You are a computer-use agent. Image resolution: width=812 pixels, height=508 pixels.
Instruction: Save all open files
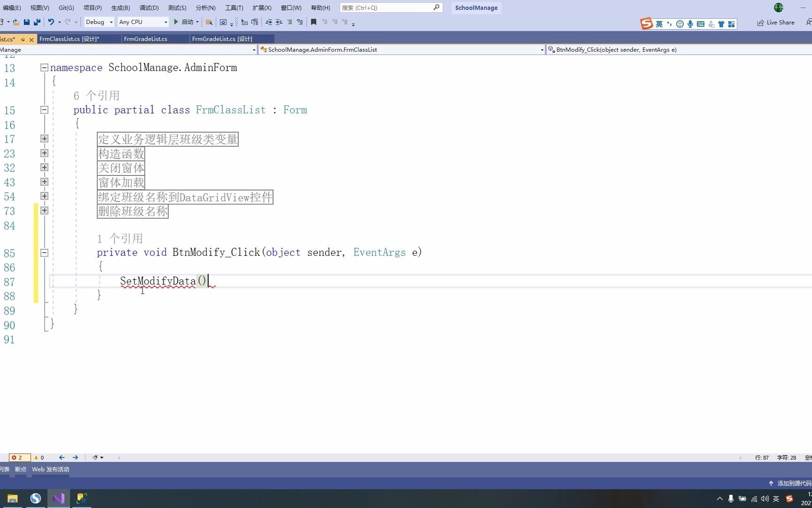click(x=37, y=22)
